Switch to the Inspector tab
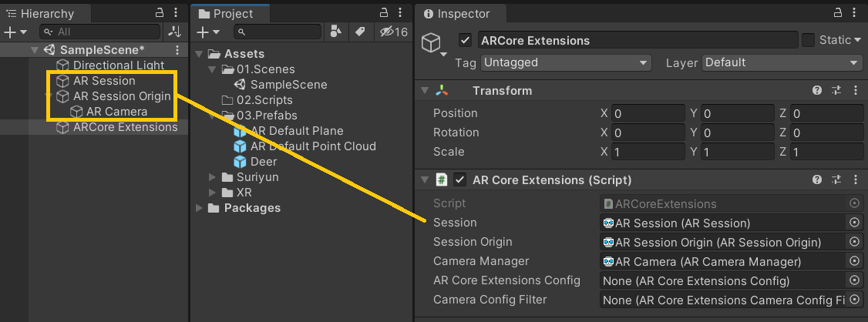The image size is (868, 322). (464, 14)
